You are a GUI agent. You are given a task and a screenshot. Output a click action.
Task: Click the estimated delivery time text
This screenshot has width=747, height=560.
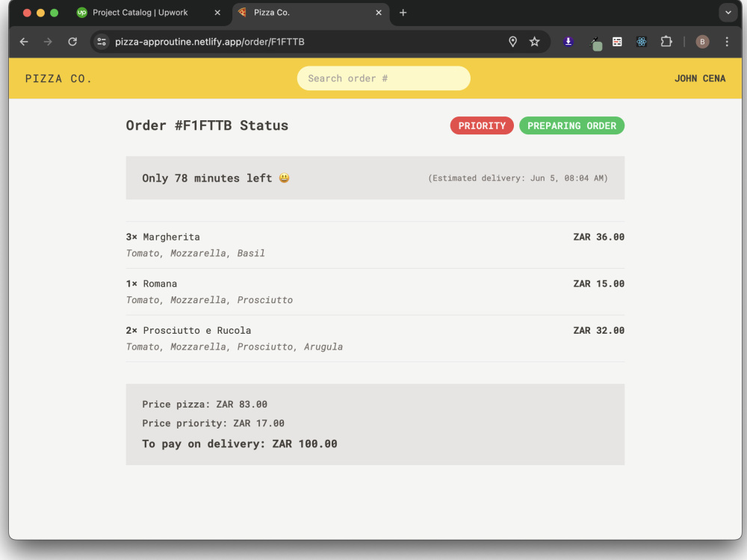(518, 178)
